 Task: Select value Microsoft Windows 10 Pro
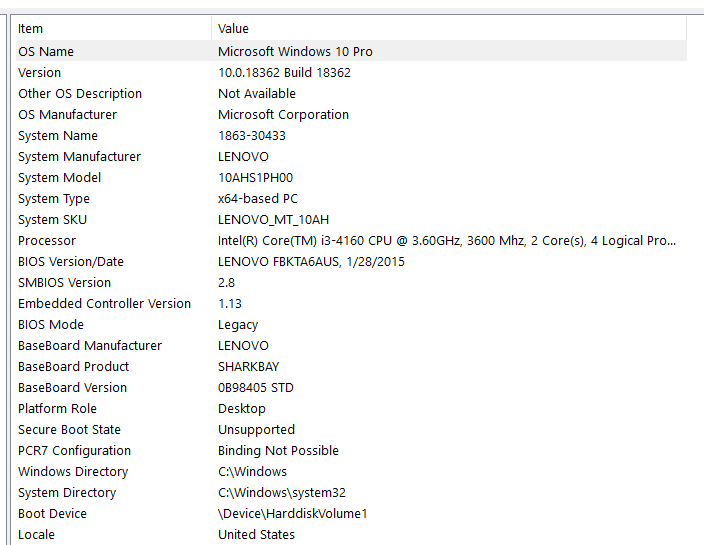tap(295, 52)
